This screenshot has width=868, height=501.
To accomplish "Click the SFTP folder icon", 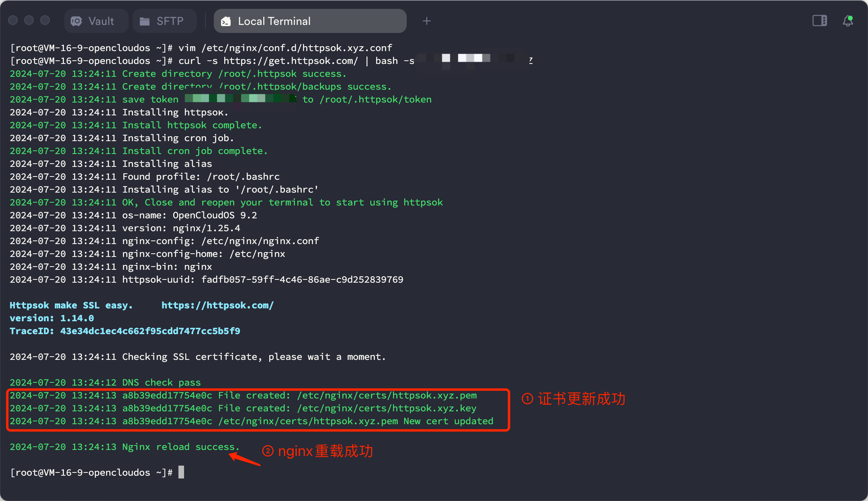I will tap(145, 21).
